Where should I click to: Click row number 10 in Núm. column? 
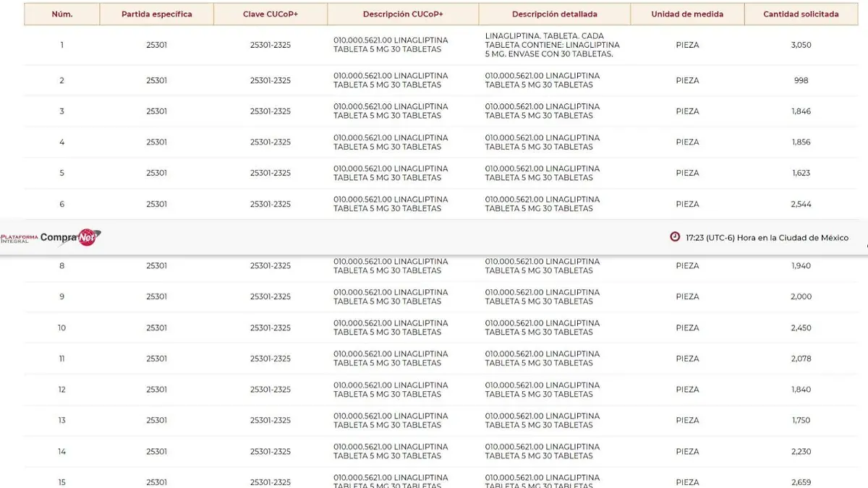coord(61,328)
